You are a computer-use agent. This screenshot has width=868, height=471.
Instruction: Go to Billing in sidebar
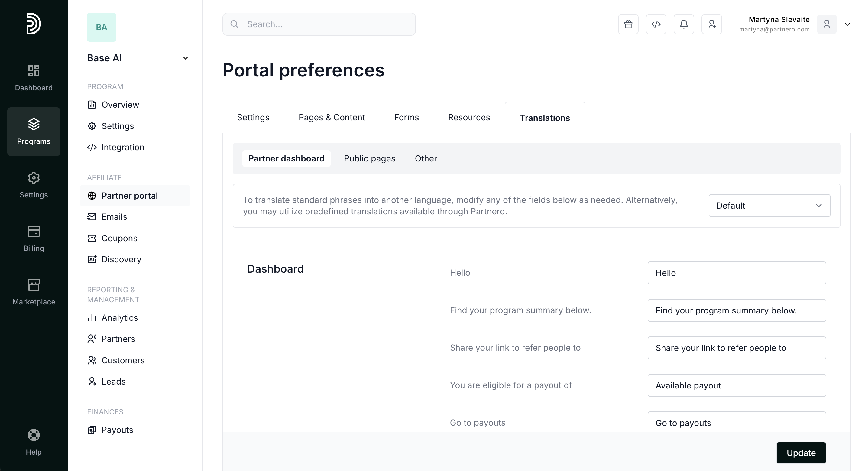click(x=34, y=238)
